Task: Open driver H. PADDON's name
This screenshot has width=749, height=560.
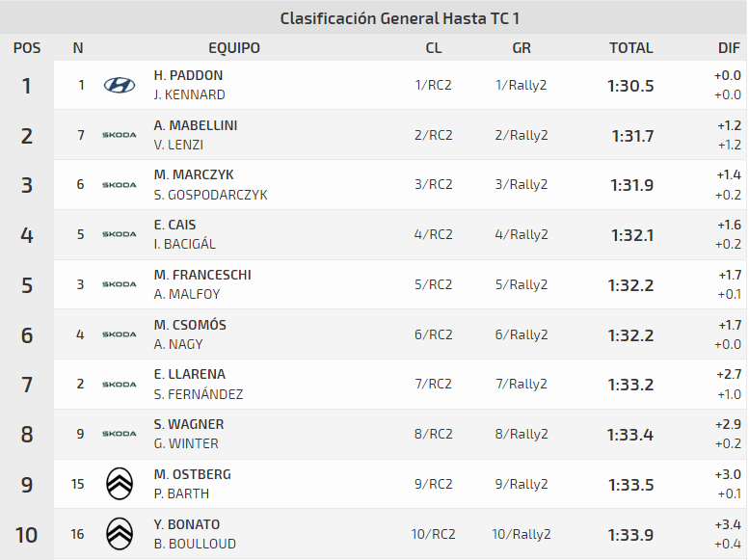Action: [188, 75]
